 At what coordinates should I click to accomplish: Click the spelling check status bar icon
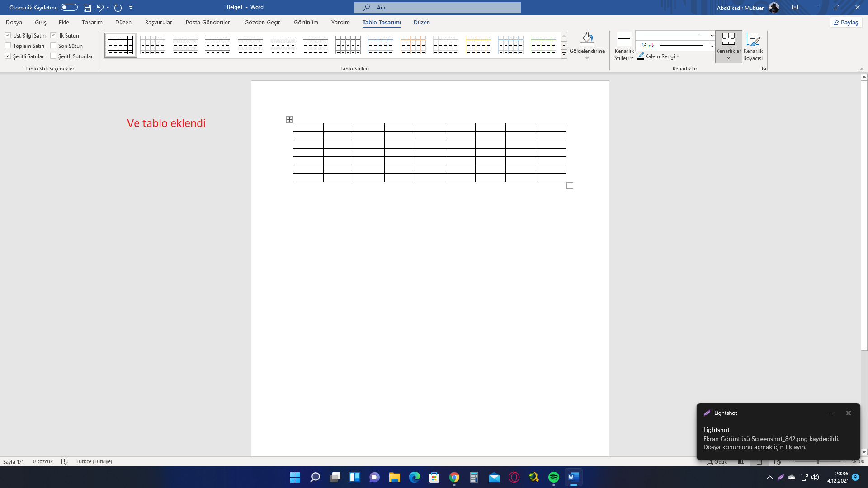click(64, 461)
